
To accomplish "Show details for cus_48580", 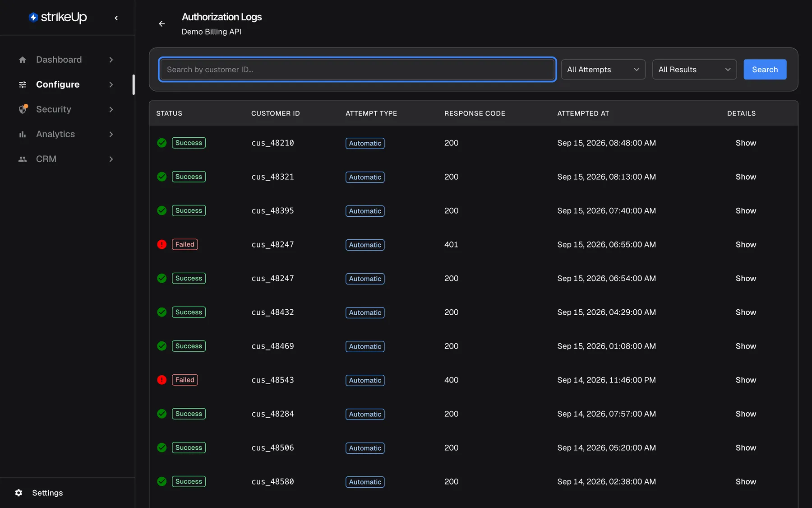I will pos(746,482).
